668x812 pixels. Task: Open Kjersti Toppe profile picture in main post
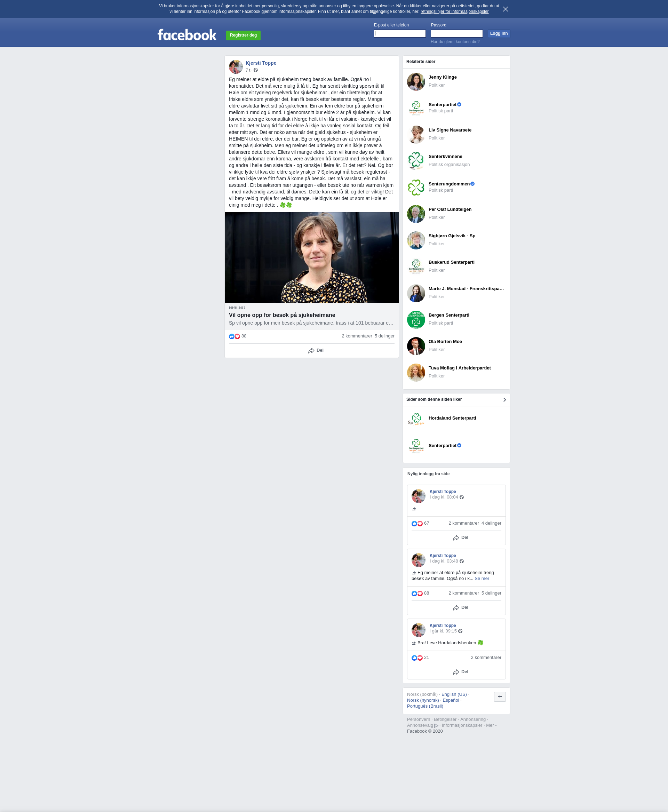pyautogui.click(x=236, y=66)
